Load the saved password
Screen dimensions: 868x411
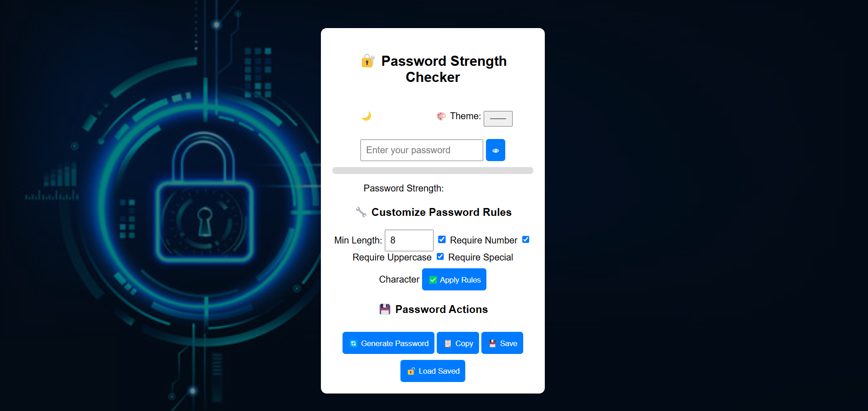433,371
